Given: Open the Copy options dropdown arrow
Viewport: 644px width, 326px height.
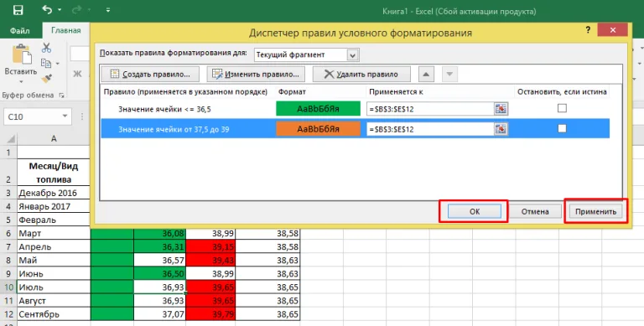Looking at the screenshot, I should coord(58,63).
